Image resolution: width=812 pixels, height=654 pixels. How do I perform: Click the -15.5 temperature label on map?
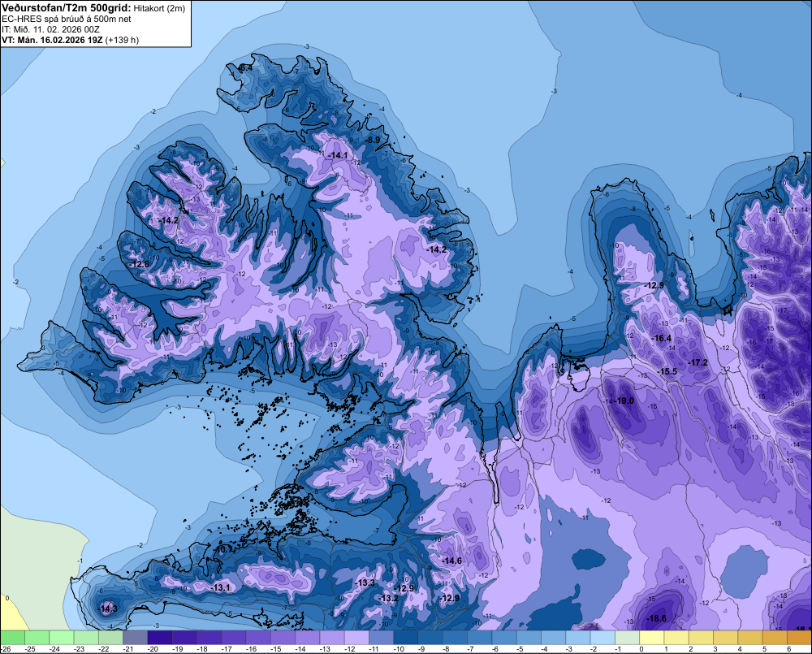point(667,371)
